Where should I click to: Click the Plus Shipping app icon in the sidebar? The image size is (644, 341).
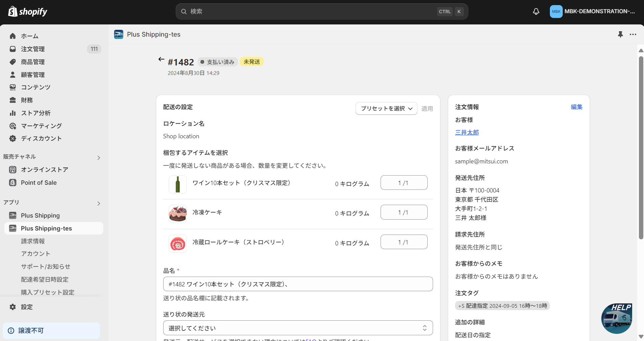click(x=13, y=215)
